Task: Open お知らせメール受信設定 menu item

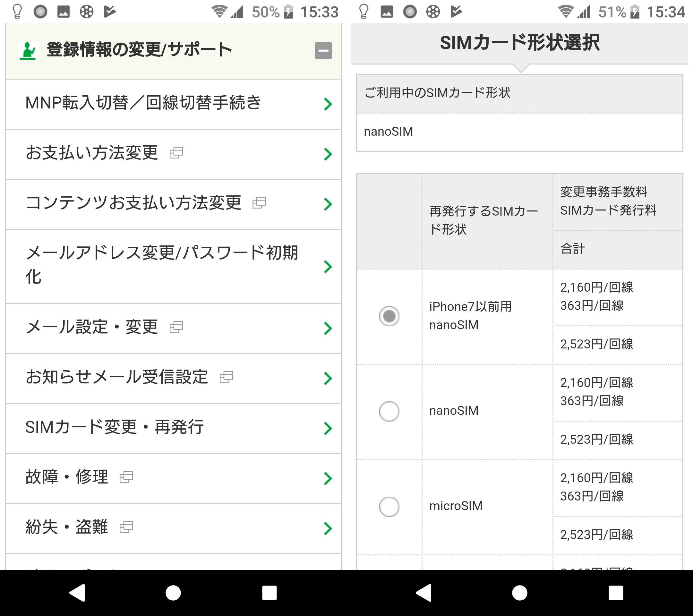Action: (x=117, y=377)
